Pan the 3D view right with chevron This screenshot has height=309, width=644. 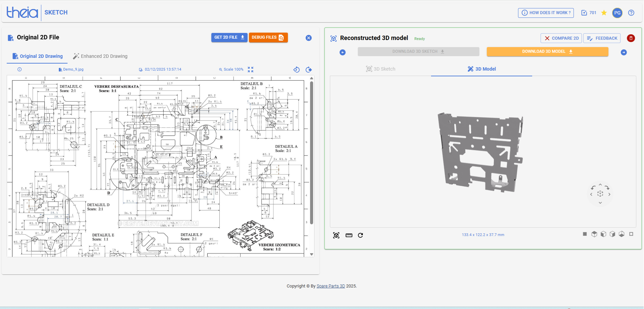tap(609, 194)
